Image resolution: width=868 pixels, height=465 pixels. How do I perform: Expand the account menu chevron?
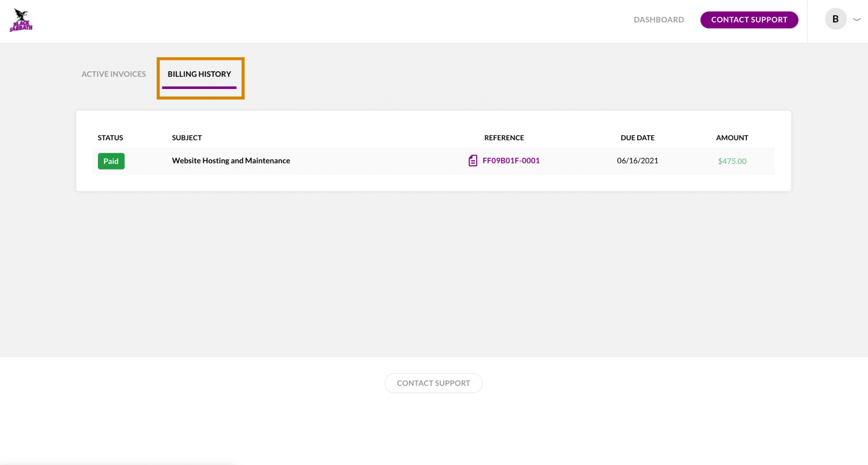tap(856, 20)
